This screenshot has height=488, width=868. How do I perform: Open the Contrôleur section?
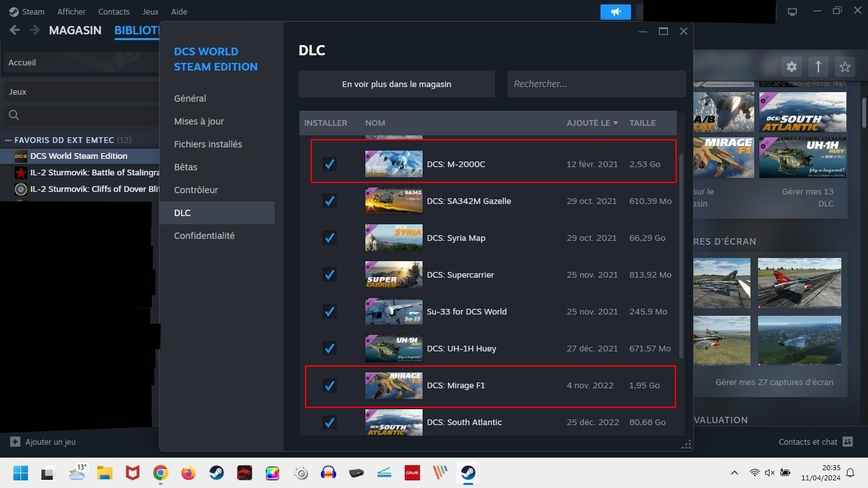[217, 190]
